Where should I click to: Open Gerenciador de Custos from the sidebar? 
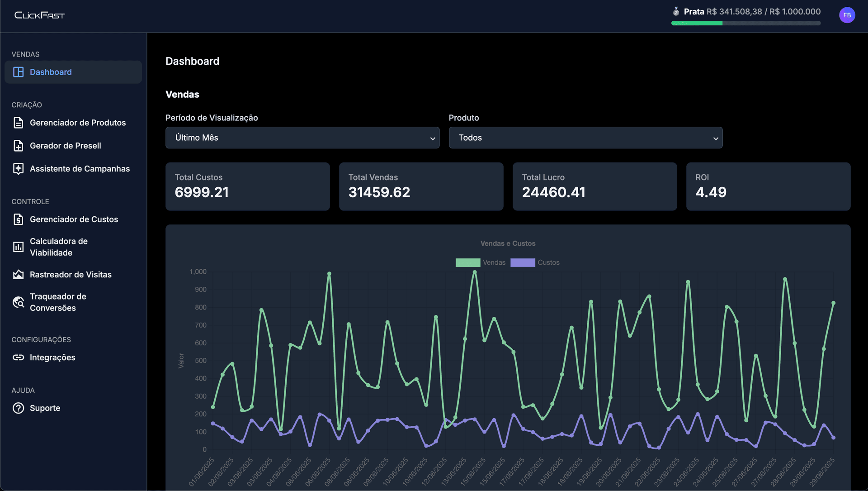coord(73,219)
